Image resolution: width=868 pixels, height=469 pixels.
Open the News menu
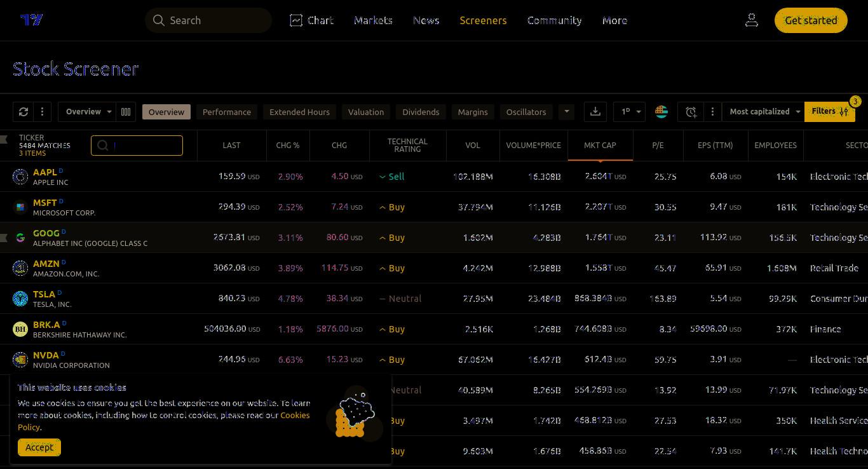(426, 20)
